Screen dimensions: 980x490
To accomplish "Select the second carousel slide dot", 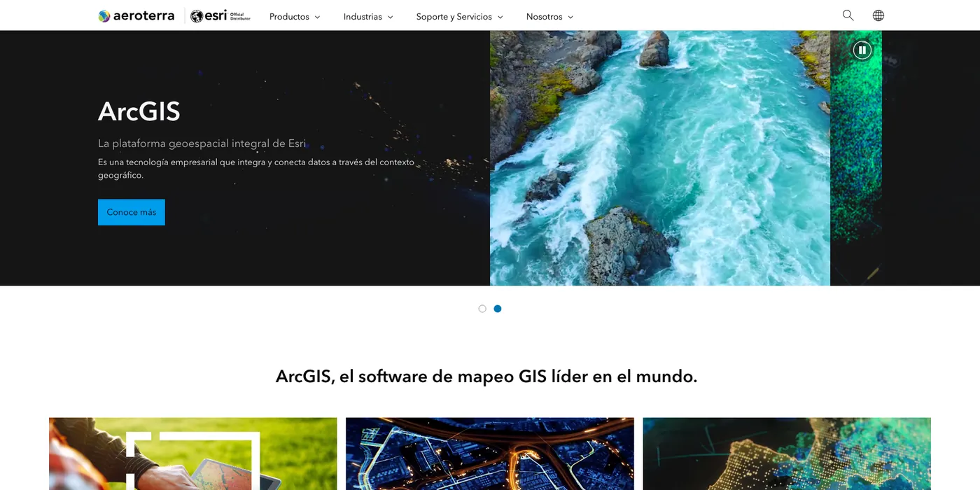I will tap(498, 309).
